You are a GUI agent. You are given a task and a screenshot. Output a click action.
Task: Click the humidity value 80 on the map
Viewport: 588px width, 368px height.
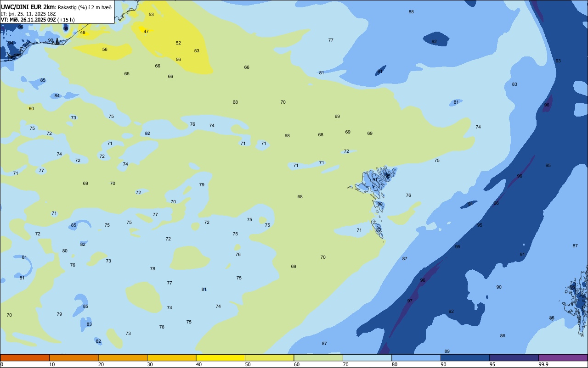[65, 251]
